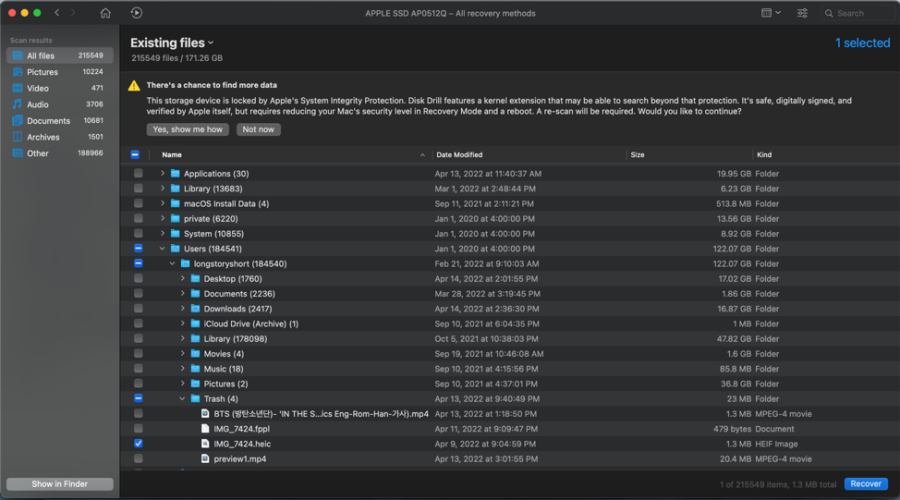The image size is (900, 500).
Task: Select Pictures category in sidebar
Action: point(60,72)
